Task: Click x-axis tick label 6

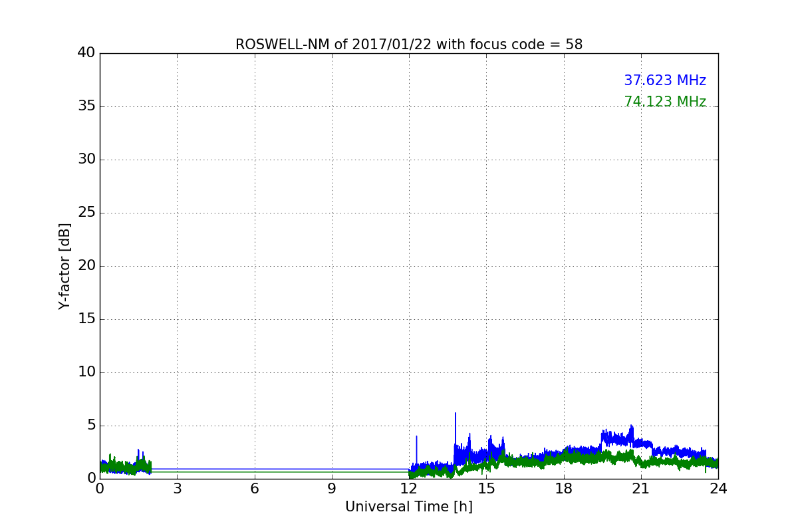Action: (255, 489)
